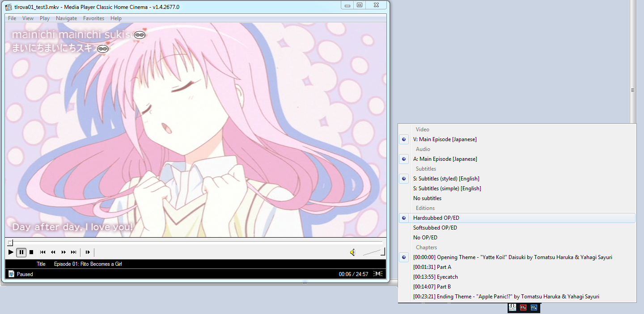Screen dimensions: 644x314
Task: Select video track V: Main Episode [Japanese]
Action: (x=517, y=139)
